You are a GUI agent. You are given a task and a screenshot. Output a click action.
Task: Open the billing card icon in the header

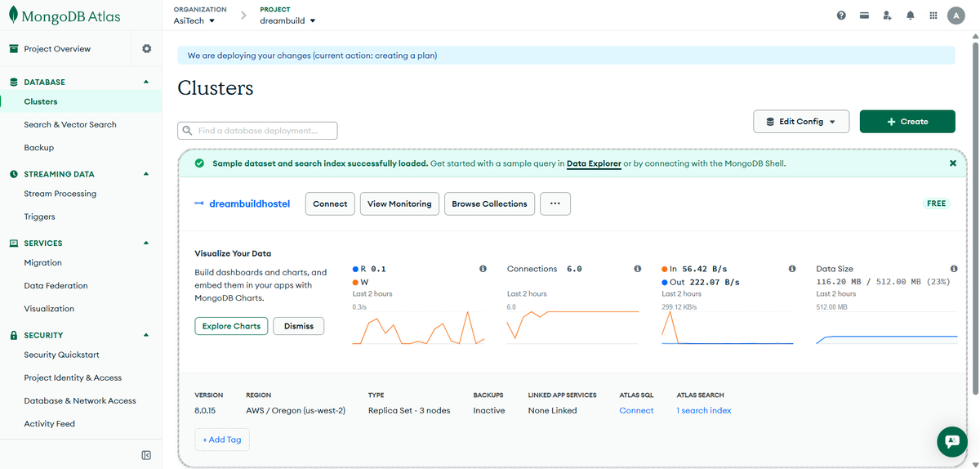coord(864,16)
